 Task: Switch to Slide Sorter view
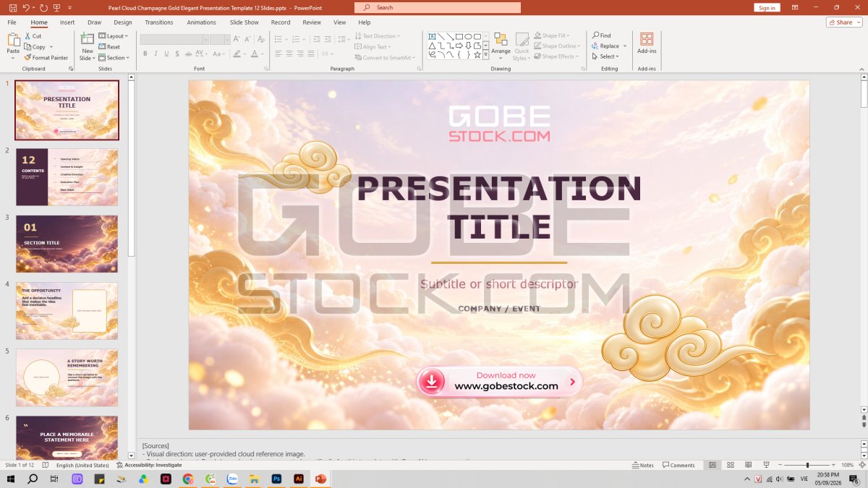(x=731, y=465)
